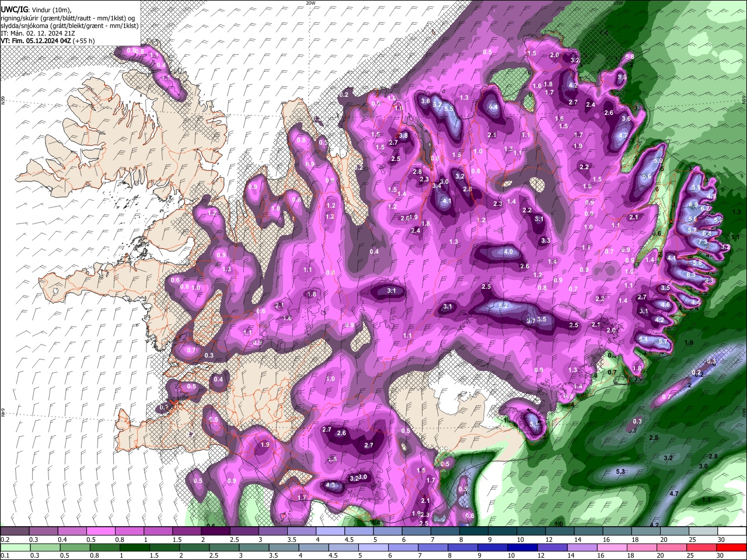
Task: Click the grey-green 3 swatch in lower legend row
Action: pos(254,547)
